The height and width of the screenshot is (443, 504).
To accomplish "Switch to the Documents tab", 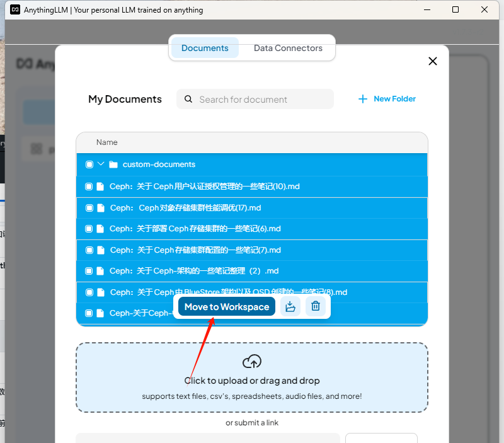I will [205, 48].
